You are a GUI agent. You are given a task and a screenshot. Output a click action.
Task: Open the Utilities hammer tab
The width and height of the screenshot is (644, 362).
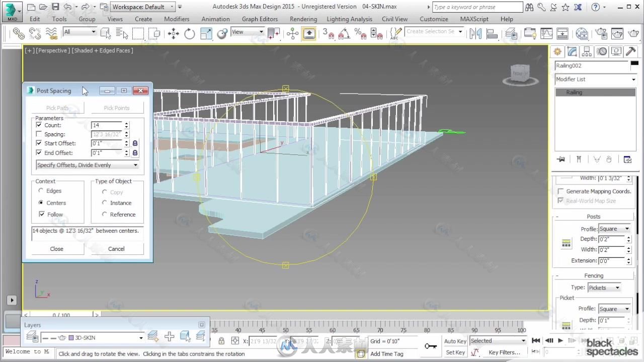pos(630,52)
